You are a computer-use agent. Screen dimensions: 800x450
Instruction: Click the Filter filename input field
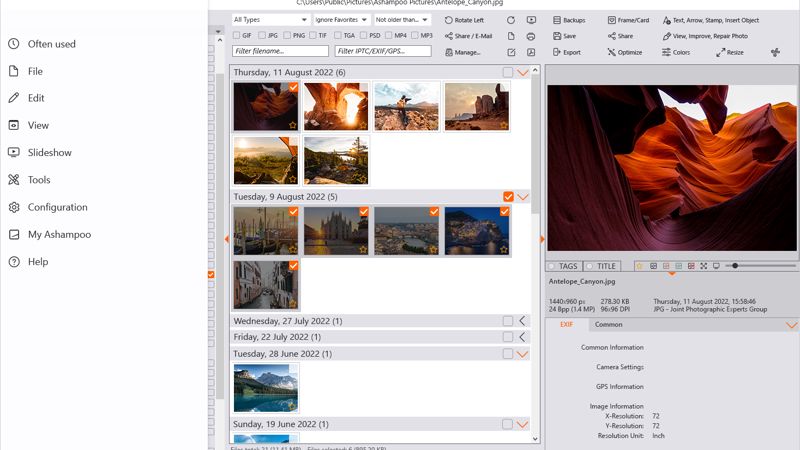[280, 51]
